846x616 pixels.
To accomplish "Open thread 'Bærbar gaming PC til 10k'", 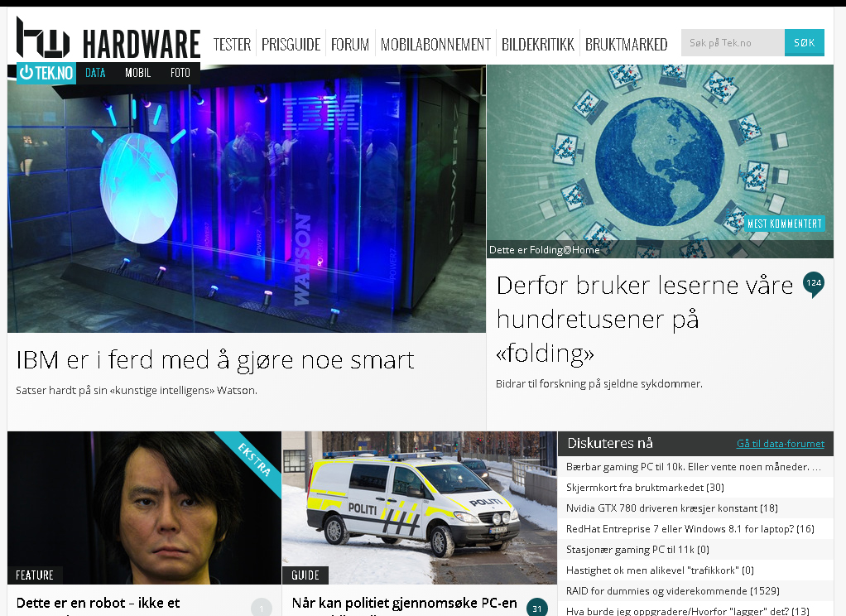I will tap(694, 467).
